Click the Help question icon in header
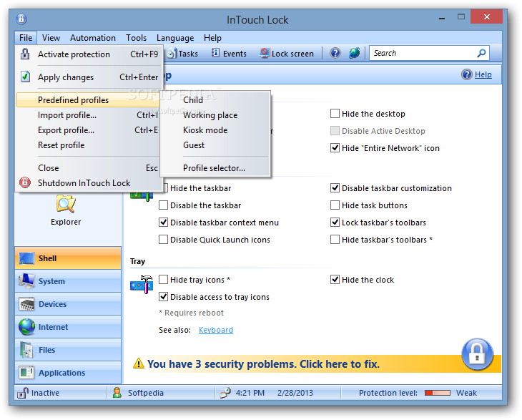Image resolution: width=522 pixels, height=420 pixels. tap(466, 74)
